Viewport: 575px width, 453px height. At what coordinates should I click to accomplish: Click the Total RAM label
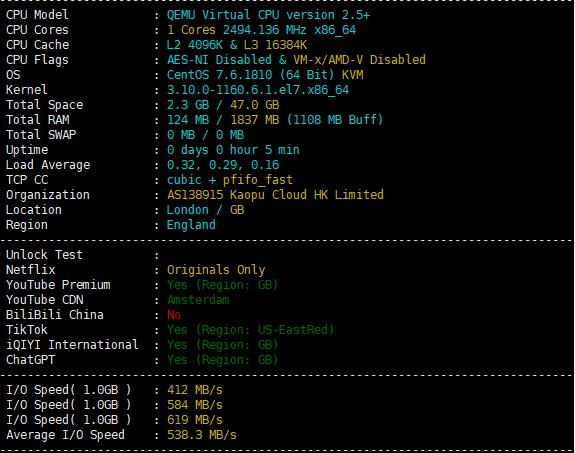[37, 120]
